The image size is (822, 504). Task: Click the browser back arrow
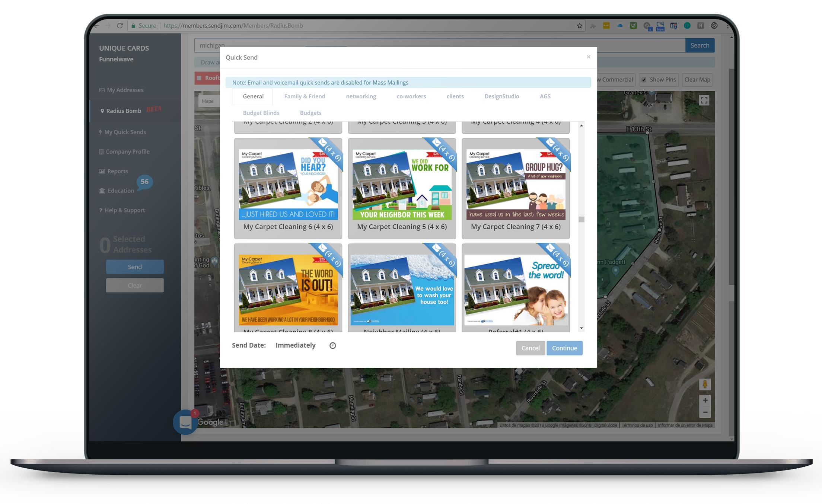97,26
